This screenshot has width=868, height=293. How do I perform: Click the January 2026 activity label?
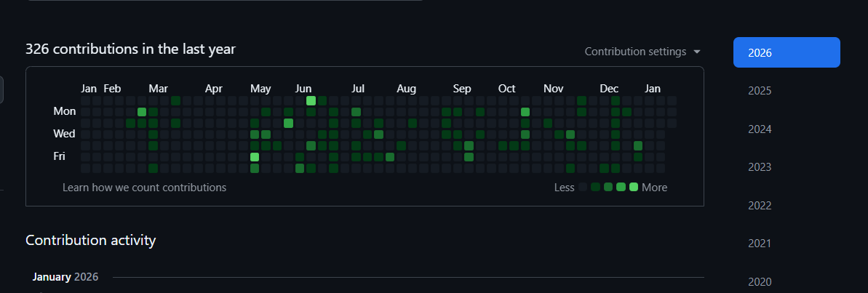65,277
